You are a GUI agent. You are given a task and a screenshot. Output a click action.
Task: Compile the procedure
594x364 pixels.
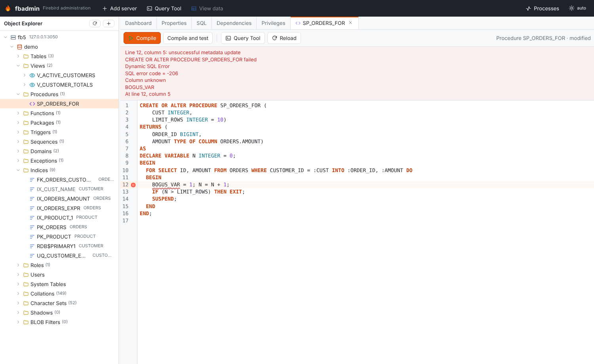[x=142, y=38]
